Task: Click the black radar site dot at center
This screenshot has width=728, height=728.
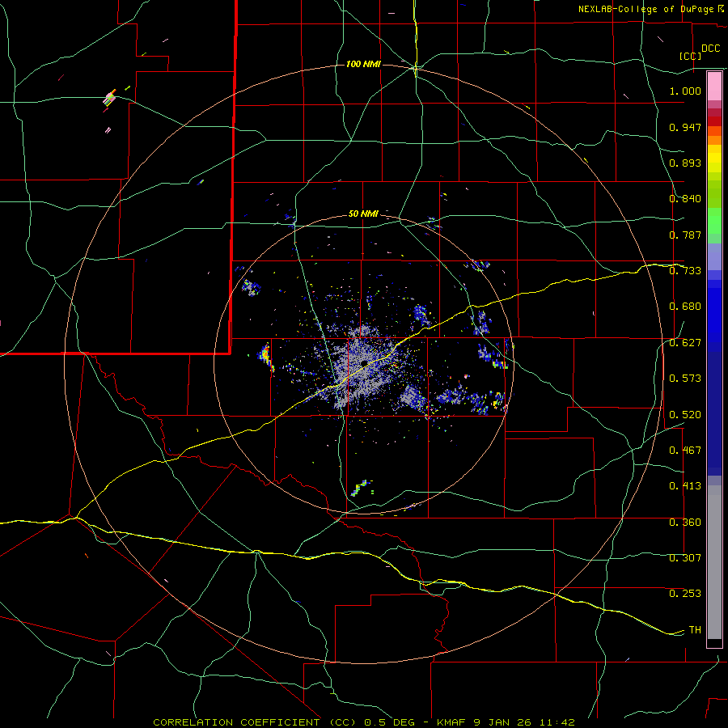Action: click(365, 362)
